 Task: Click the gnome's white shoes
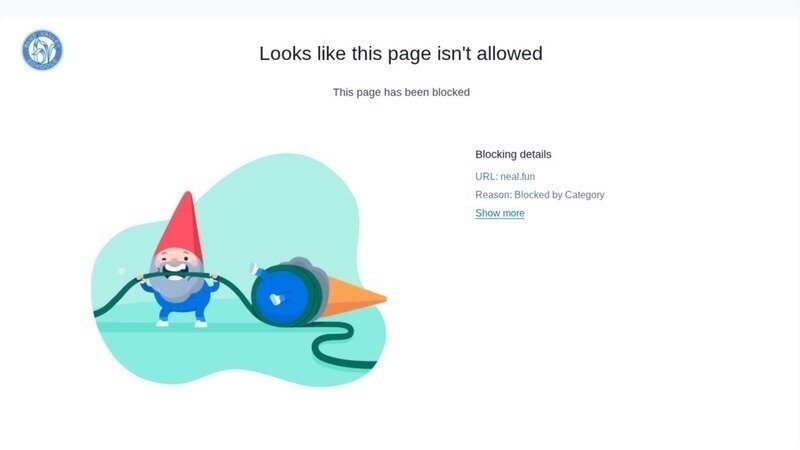(x=182, y=323)
